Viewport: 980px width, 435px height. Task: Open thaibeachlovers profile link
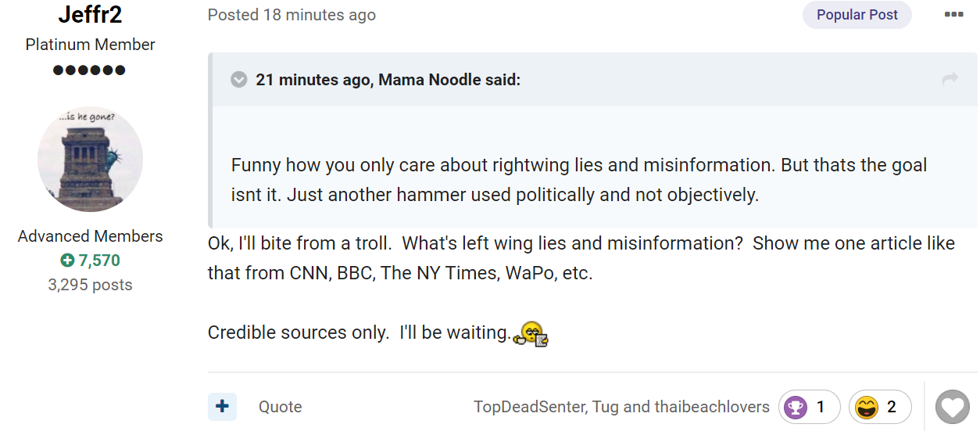[712, 407]
